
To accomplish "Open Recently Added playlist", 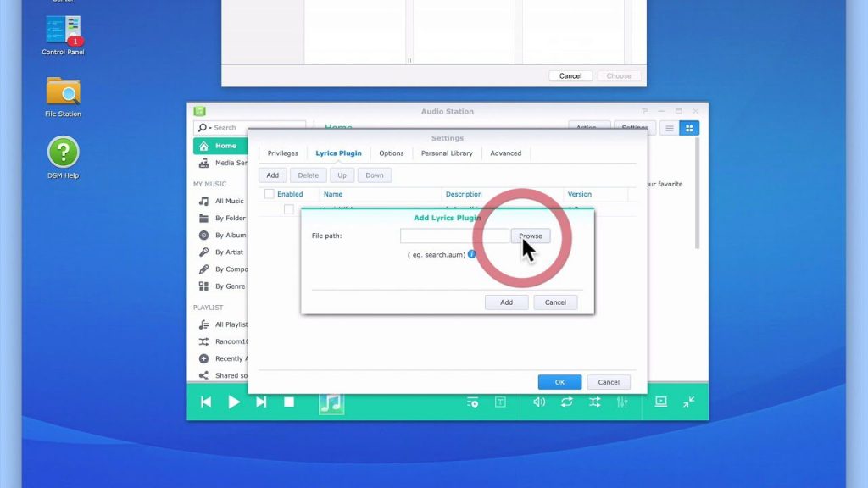I will (221, 358).
